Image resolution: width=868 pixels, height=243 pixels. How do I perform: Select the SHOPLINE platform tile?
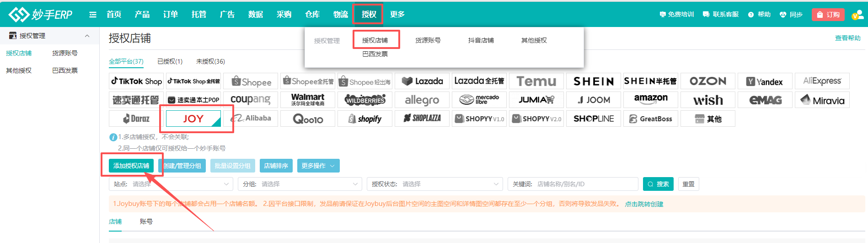[x=594, y=119]
